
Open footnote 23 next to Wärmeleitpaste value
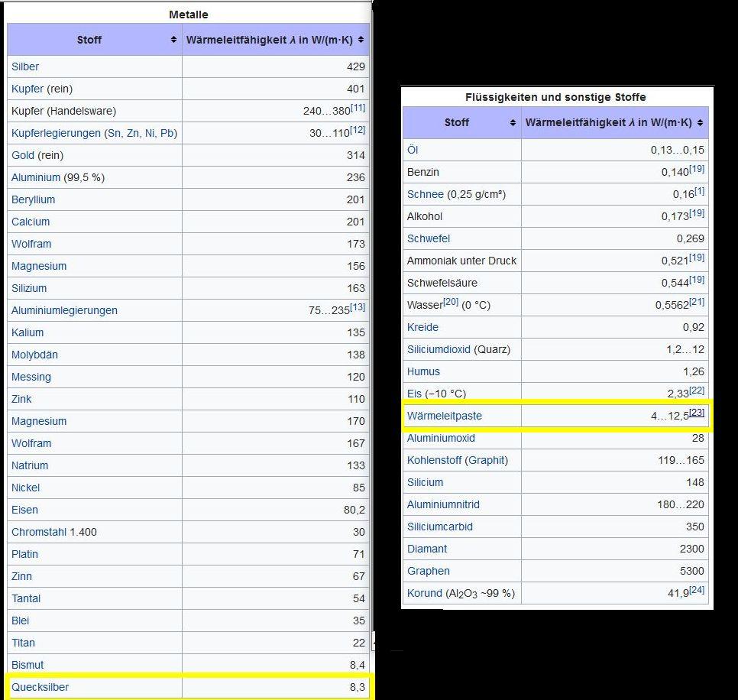(x=697, y=413)
